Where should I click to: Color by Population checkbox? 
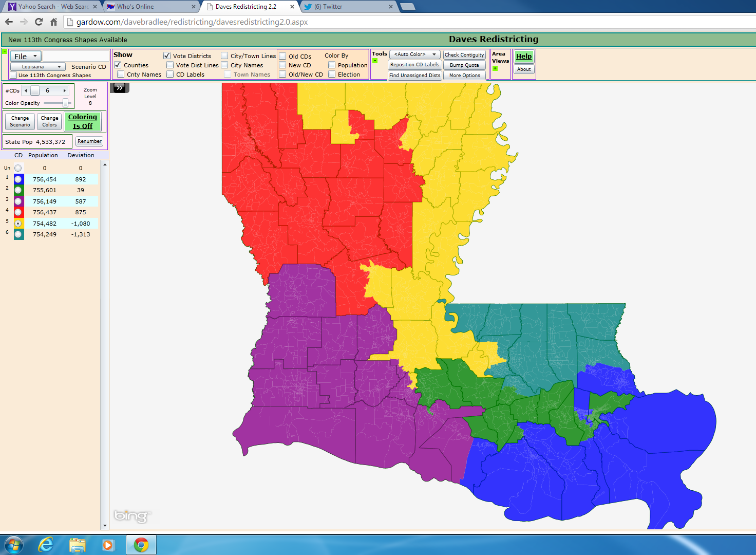[x=332, y=65]
